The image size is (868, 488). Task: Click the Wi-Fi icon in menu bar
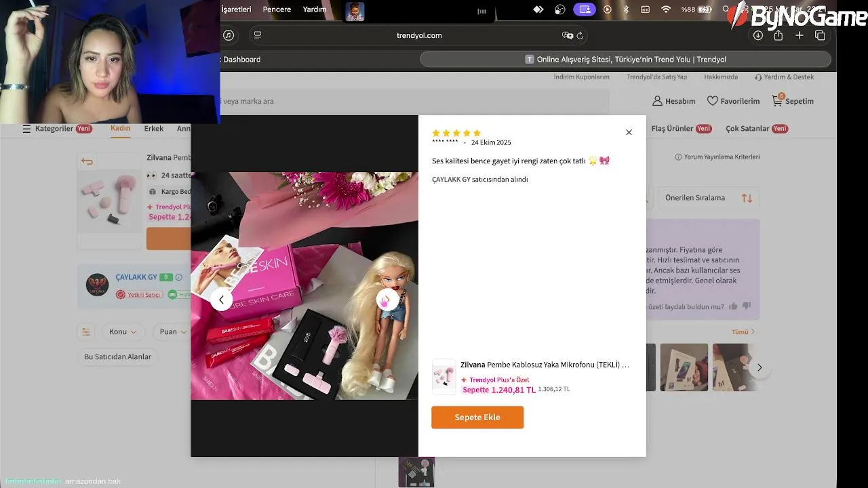(666, 9)
